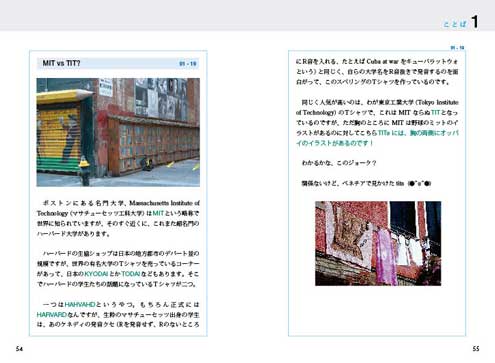
Task: Click the green 'HAHVAHD' highlighted word
Action: click(80, 305)
